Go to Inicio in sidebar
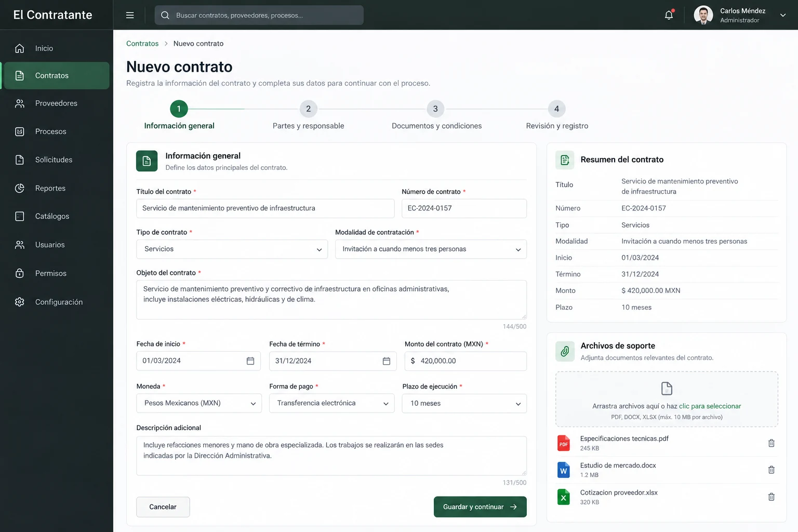This screenshot has height=532, width=798. point(56,48)
